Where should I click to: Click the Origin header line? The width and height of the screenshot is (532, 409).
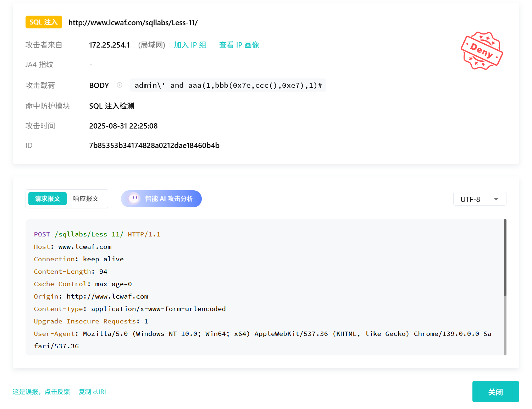point(91,296)
